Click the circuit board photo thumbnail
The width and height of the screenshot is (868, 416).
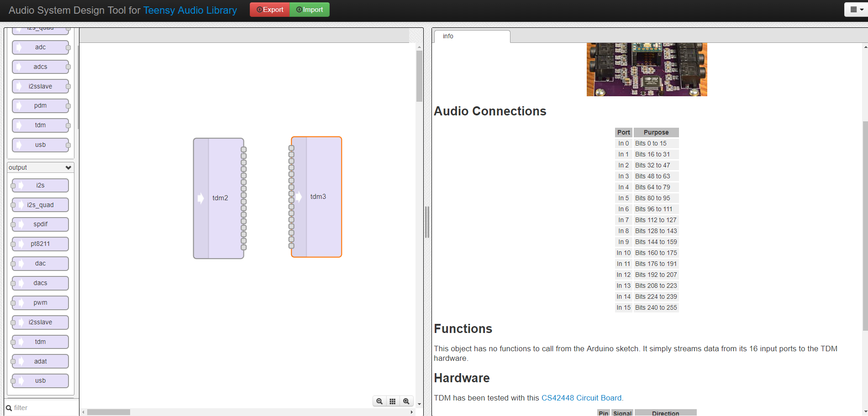pyautogui.click(x=647, y=69)
